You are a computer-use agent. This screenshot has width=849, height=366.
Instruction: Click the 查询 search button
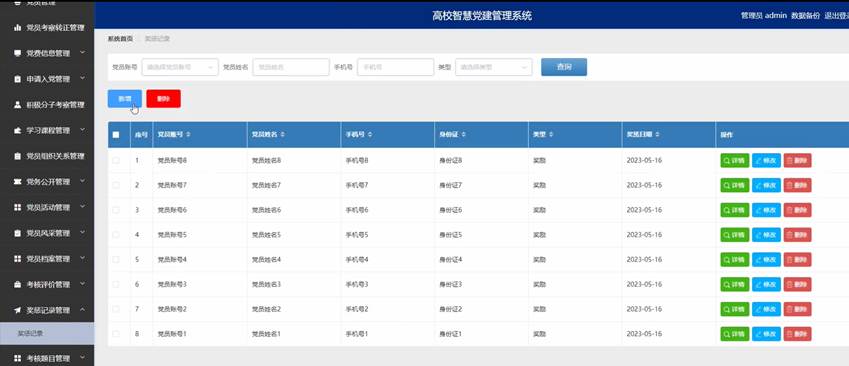click(x=564, y=67)
